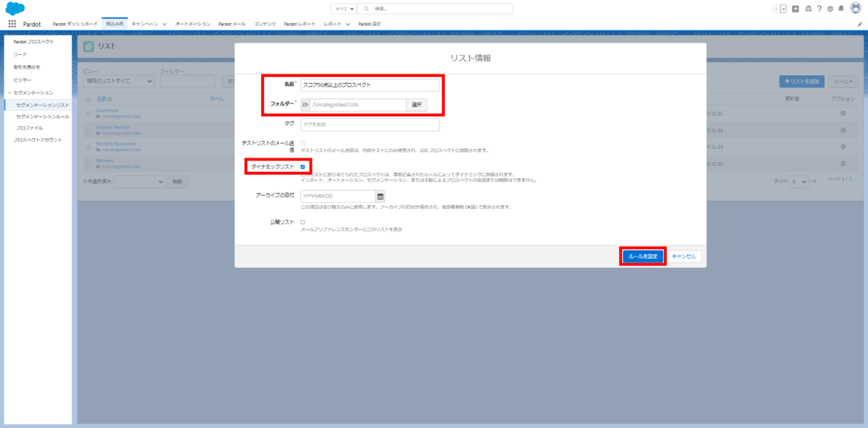Switch to Pardot 設定 tab
The width and height of the screenshot is (868, 428).
pos(370,24)
